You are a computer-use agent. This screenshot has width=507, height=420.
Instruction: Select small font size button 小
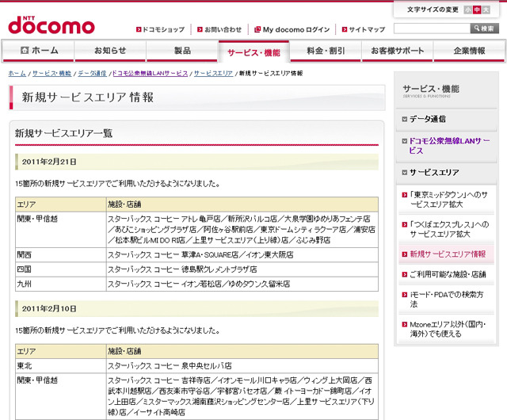467,10
